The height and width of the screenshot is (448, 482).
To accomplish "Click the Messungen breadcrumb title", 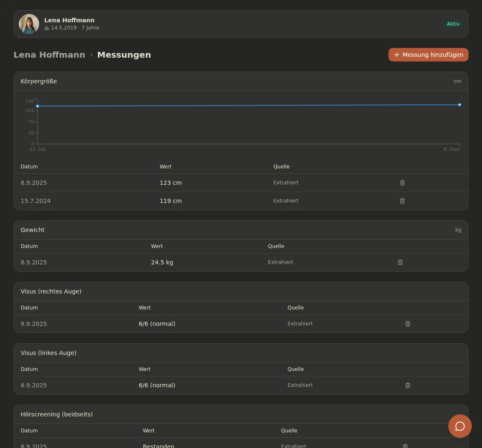I will pos(124,55).
